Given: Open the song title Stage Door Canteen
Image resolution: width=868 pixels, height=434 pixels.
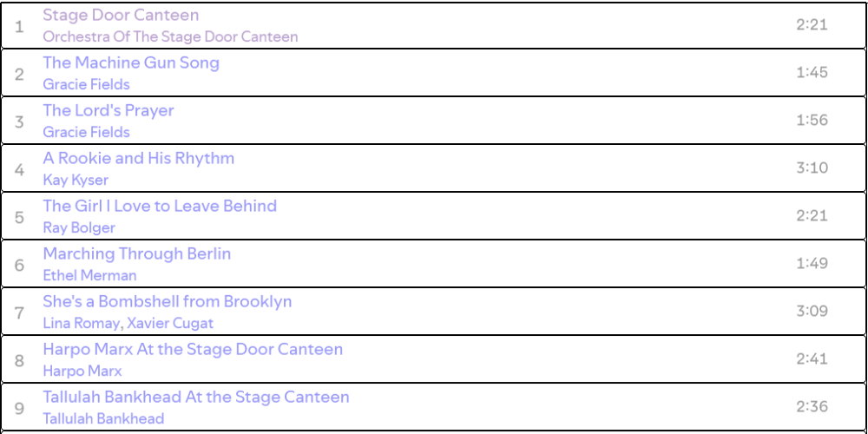Looking at the screenshot, I should [x=121, y=16].
